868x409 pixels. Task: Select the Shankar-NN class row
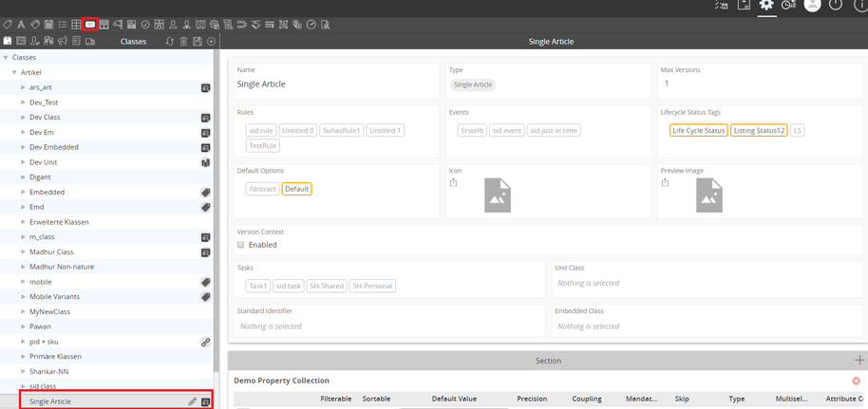click(x=106, y=371)
